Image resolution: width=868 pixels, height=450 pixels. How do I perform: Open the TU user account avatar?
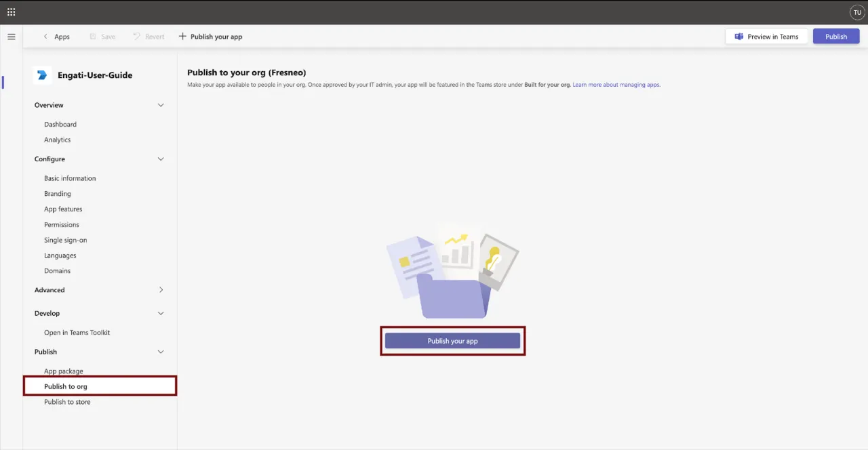pyautogui.click(x=857, y=12)
